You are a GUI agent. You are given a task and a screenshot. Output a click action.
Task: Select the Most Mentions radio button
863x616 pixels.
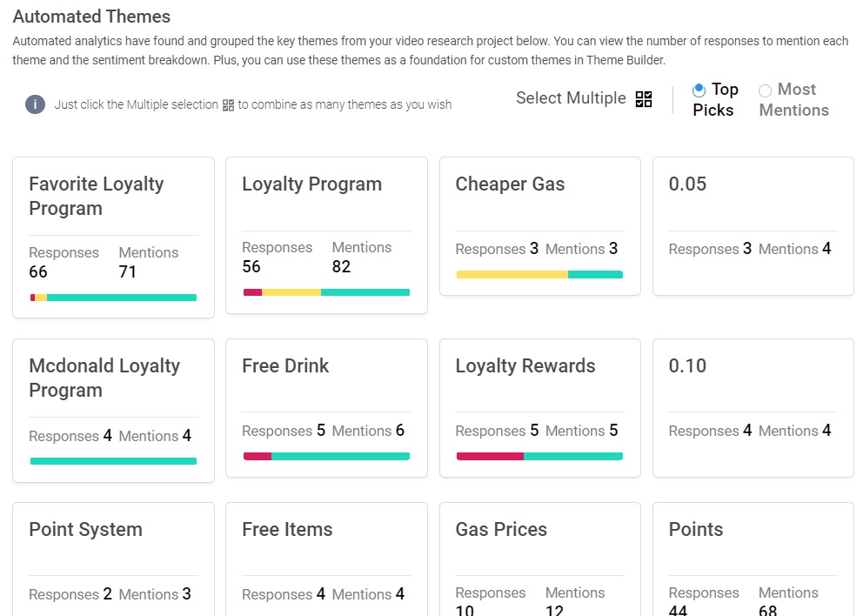point(765,90)
